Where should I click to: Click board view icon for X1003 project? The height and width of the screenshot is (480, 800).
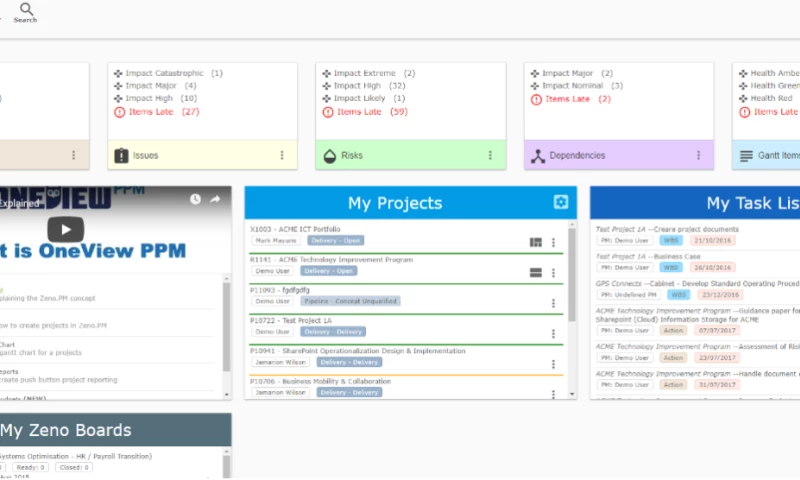pyautogui.click(x=535, y=241)
